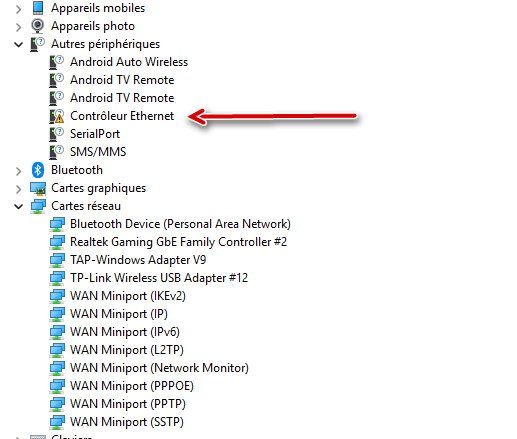The height and width of the screenshot is (439, 517).
Task: Click the SerialPort unknown-device icon
Action: [57, 134]
